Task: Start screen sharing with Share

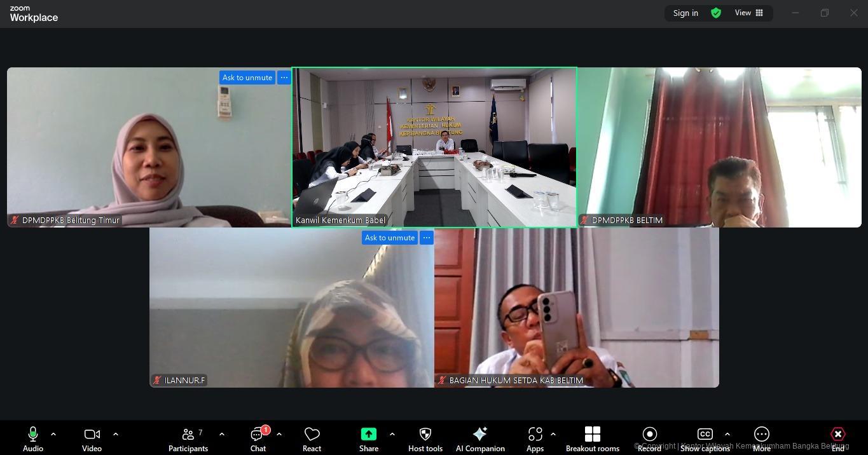Action: coord(368,439)
